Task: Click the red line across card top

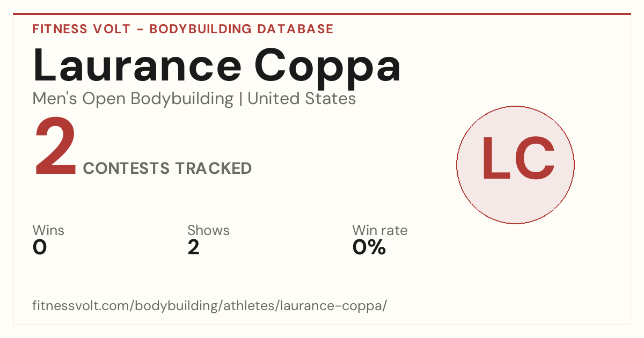Action: click(x=322, y=14)
